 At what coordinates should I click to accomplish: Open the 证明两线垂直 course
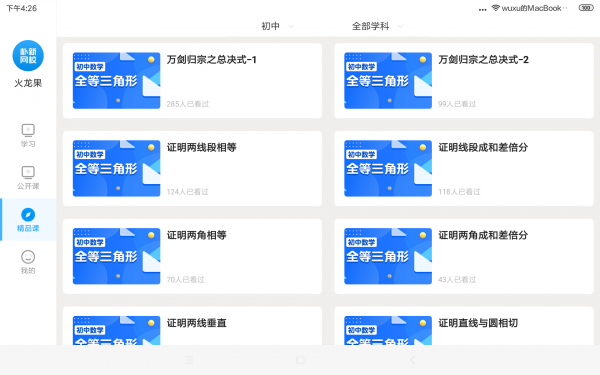(x=192, y=326)
